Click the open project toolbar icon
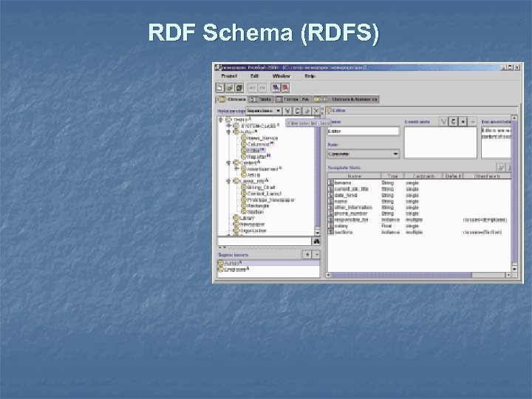 (x=230, y=88)
